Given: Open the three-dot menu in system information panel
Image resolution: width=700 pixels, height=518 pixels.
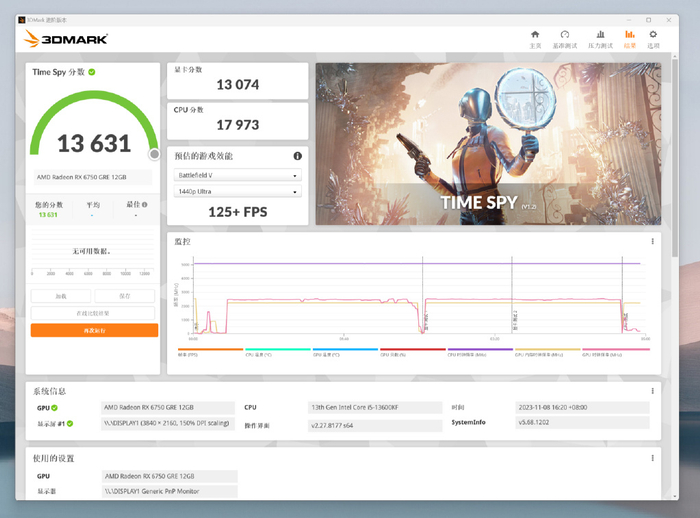Looking at the screenshot, I should 652,391.
